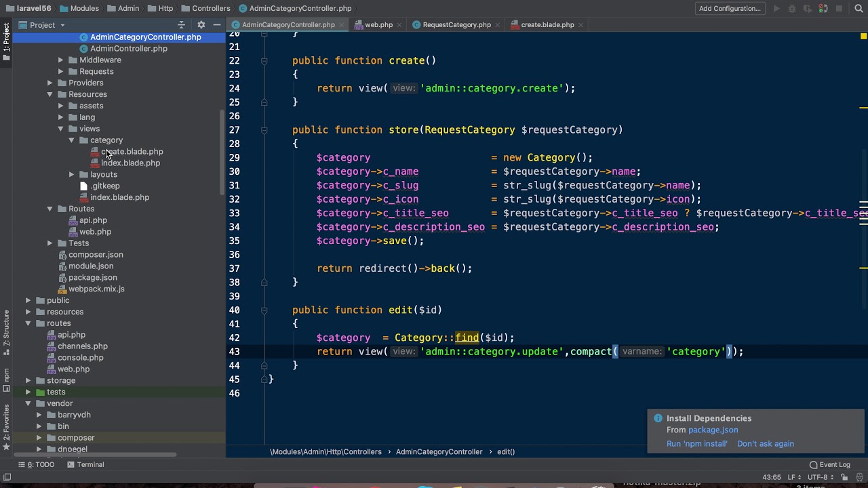
Task: Click the Don't ask again link
Action: click(766, 444)
